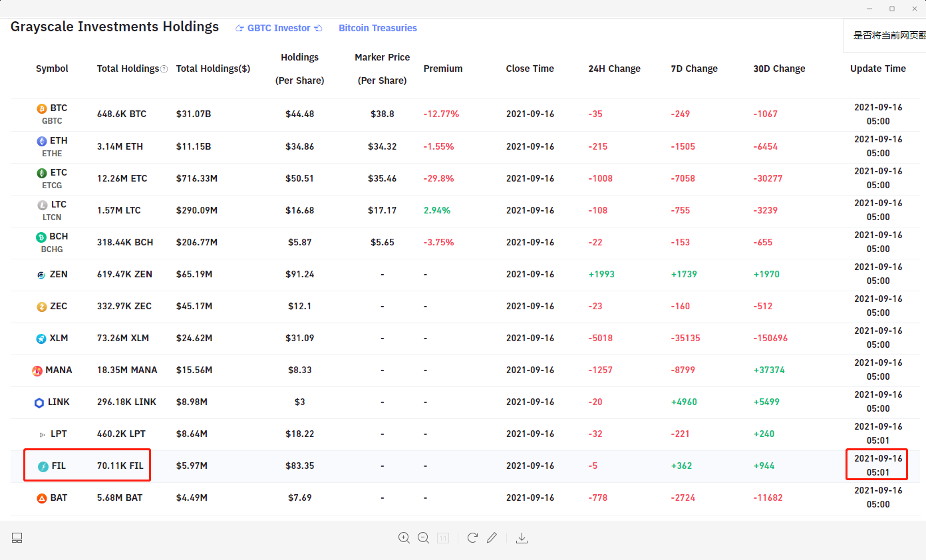Click the $12.1 ZEC holdings per share
This screenshot has height=560, width=926.
300,306
